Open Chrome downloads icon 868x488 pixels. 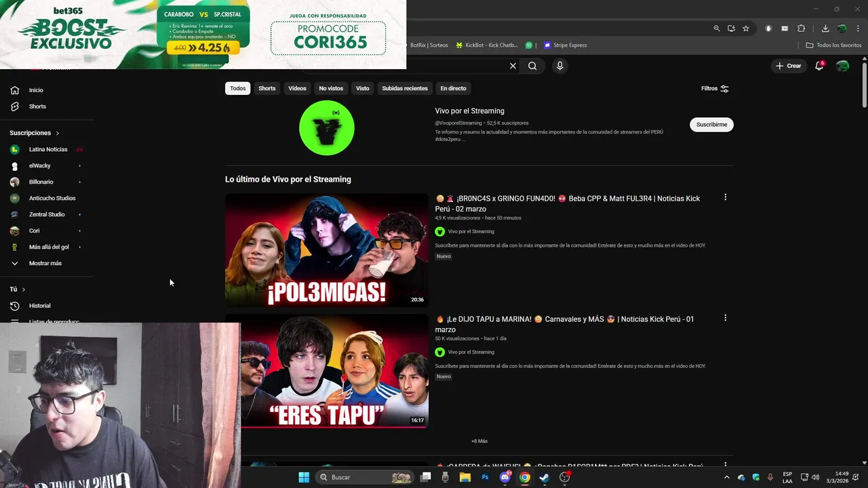click(x=825, y=28)
